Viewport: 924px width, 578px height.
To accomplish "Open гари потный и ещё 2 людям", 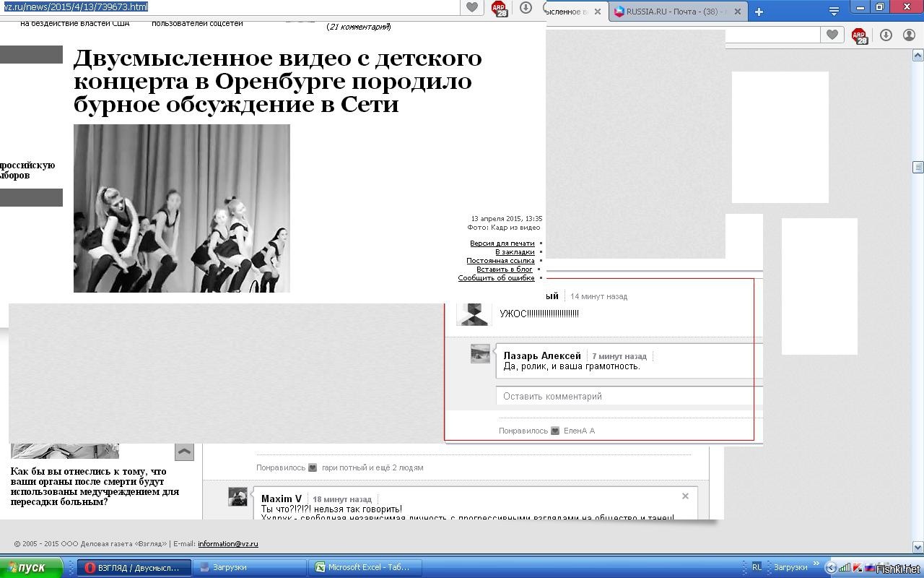I will 372,467.
